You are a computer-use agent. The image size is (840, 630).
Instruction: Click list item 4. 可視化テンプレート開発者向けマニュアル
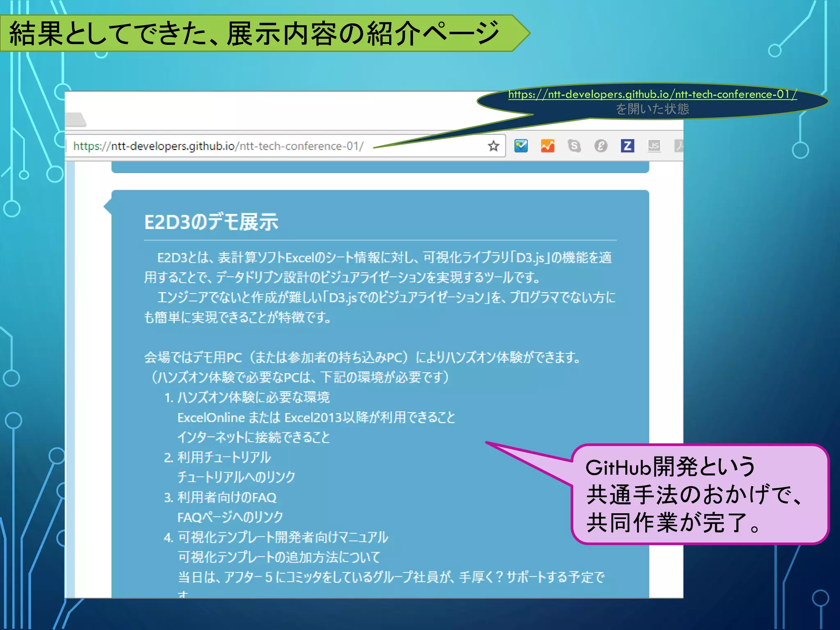(276, 537)
